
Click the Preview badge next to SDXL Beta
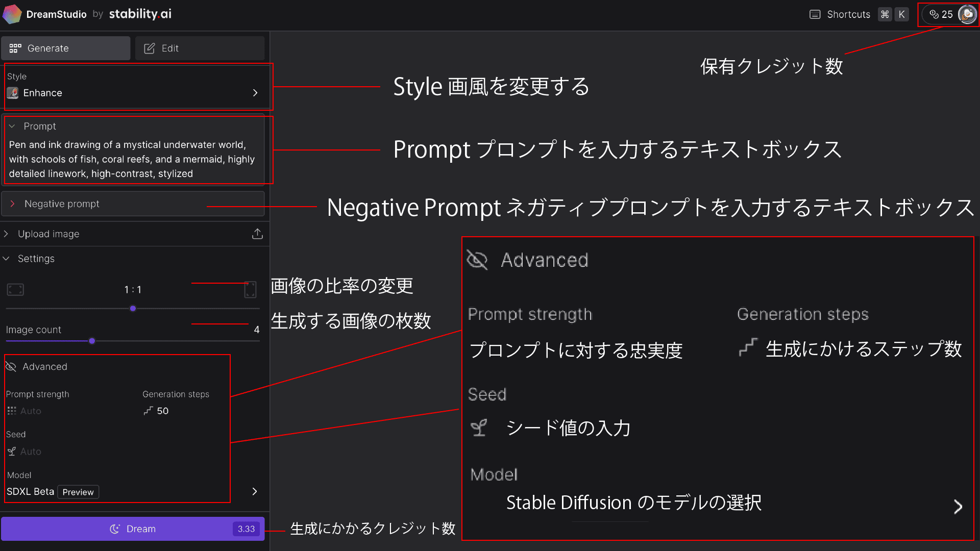point(78,491)
